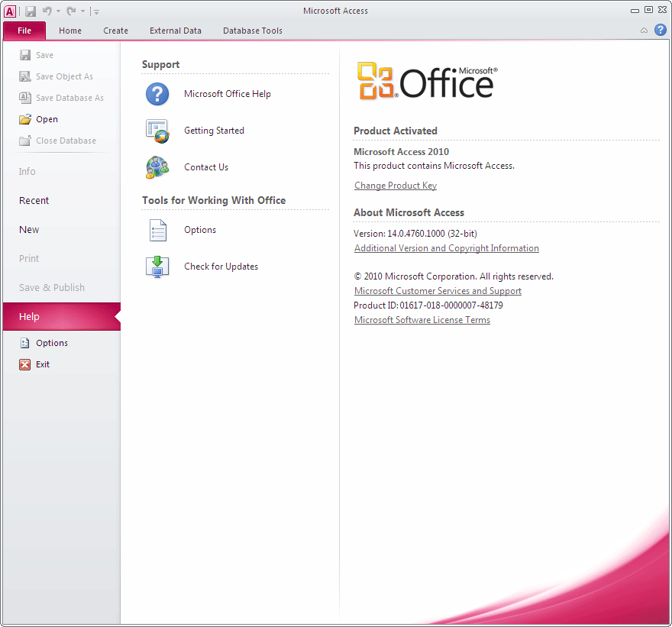672x627 pixels.
Task: Click the Getting Started label
Action: tap(214, 131)
